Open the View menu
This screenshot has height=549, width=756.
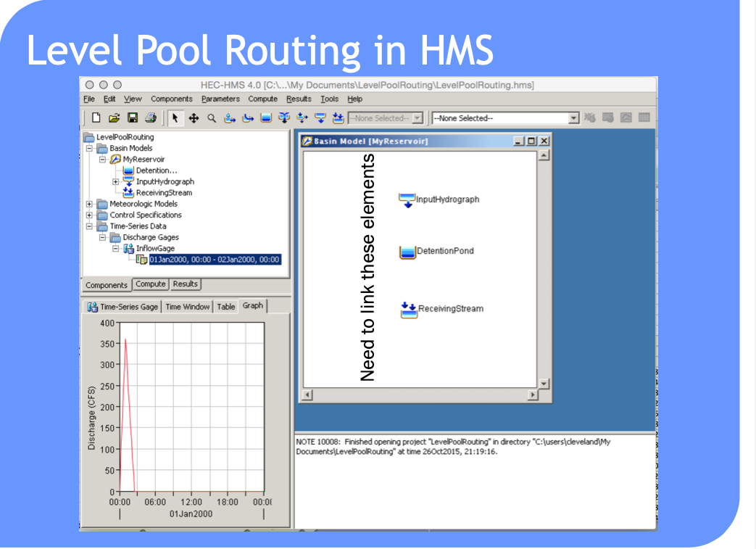(133, 99)
